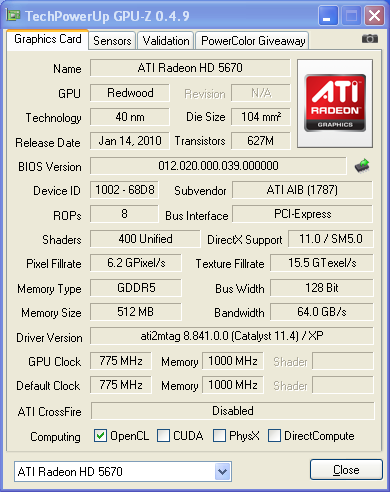This screenshot has height=492, width=390.
Task: Click the TechPowerUp GPU-Z 0.4.9 title text
Action: tap(107, 16)
